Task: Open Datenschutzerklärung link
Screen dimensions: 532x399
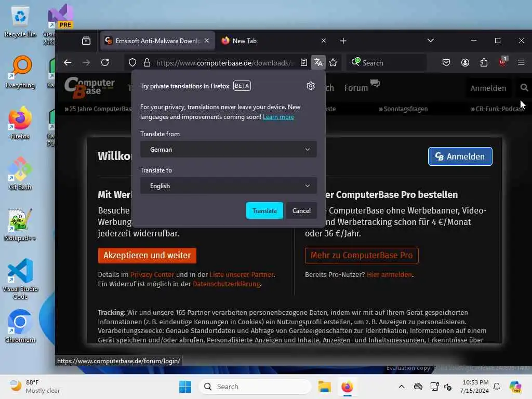Action: click(227, 284)
